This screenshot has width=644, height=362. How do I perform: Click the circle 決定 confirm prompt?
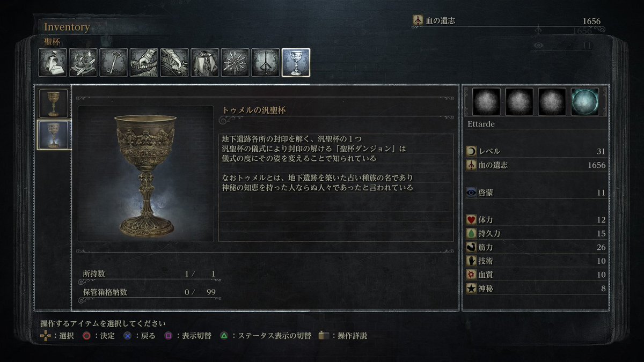99,336
